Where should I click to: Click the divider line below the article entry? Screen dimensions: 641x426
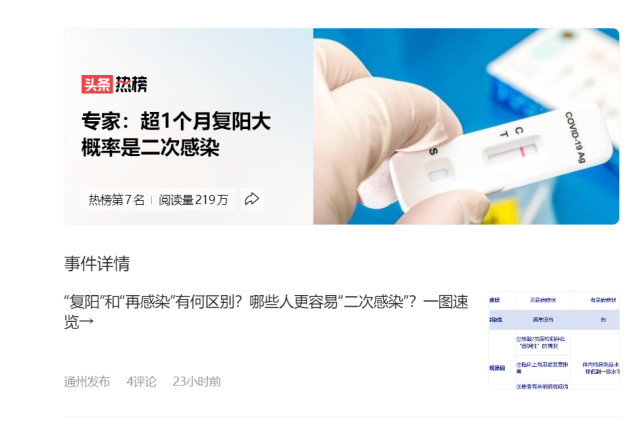click(341, 417)
